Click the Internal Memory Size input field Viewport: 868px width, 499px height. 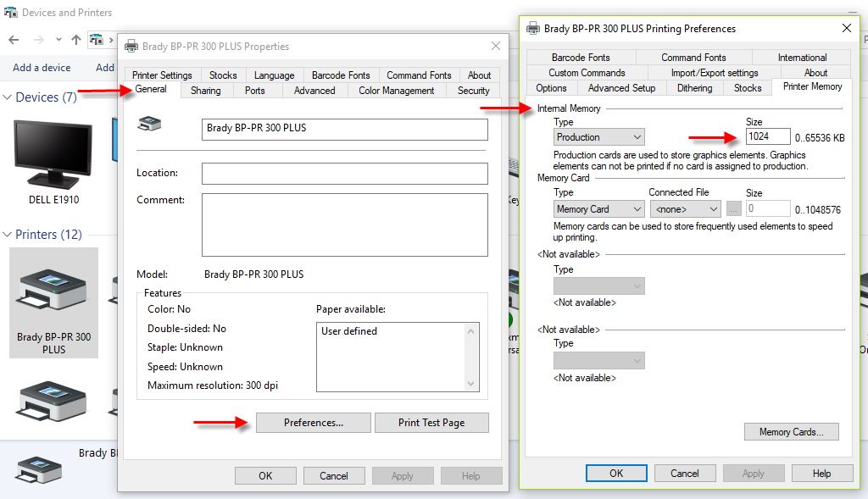coord(768,136)
